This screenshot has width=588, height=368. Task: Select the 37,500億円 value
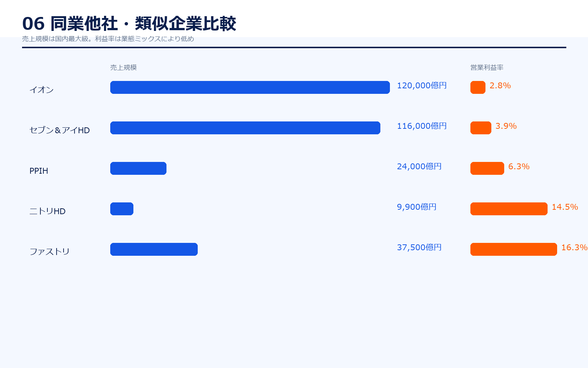pos(419,247)
